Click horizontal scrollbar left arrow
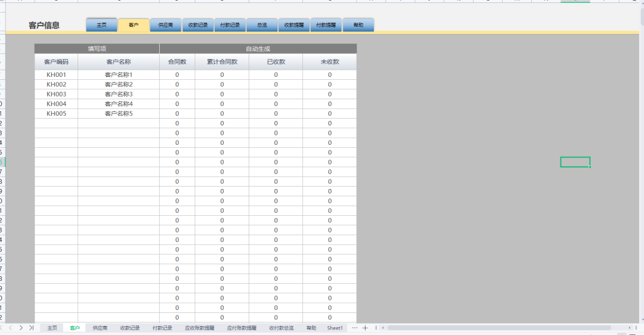 [383, 328]
